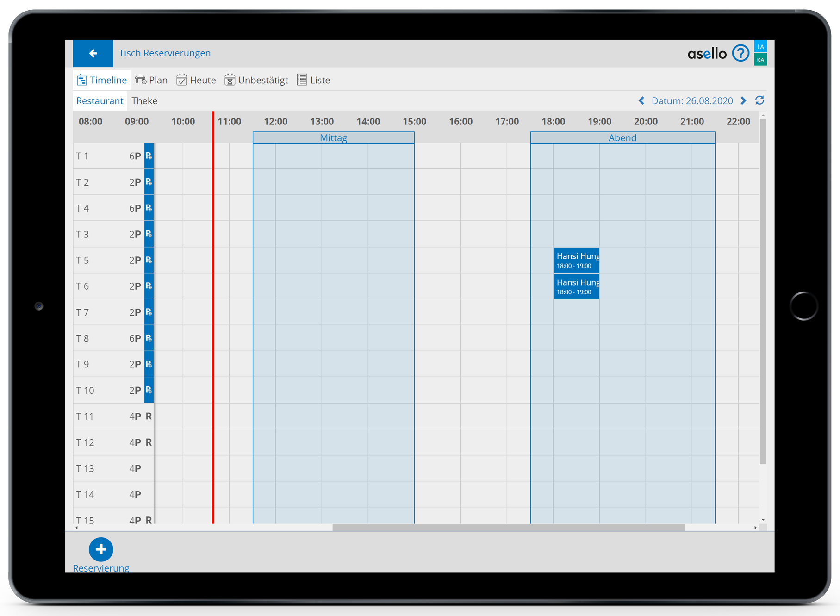Click the LA user badge
The width and height of the screenshot is (840, 616).
(760, 47)
